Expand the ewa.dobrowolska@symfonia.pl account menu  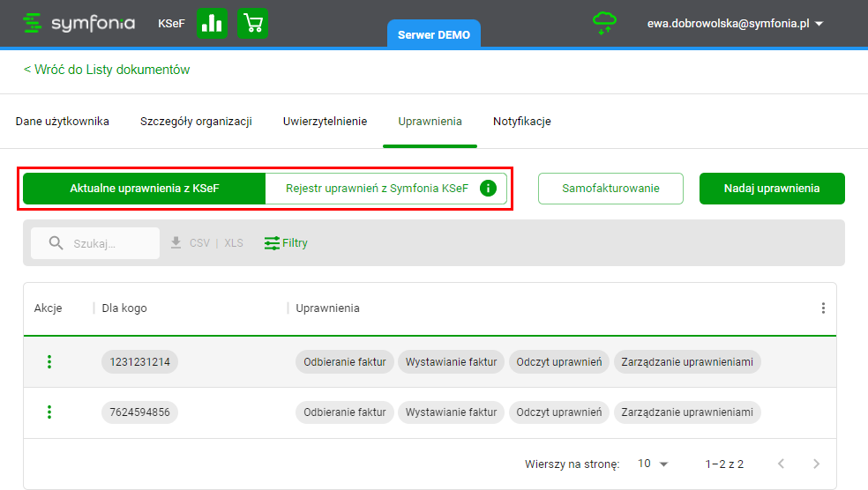735,24
